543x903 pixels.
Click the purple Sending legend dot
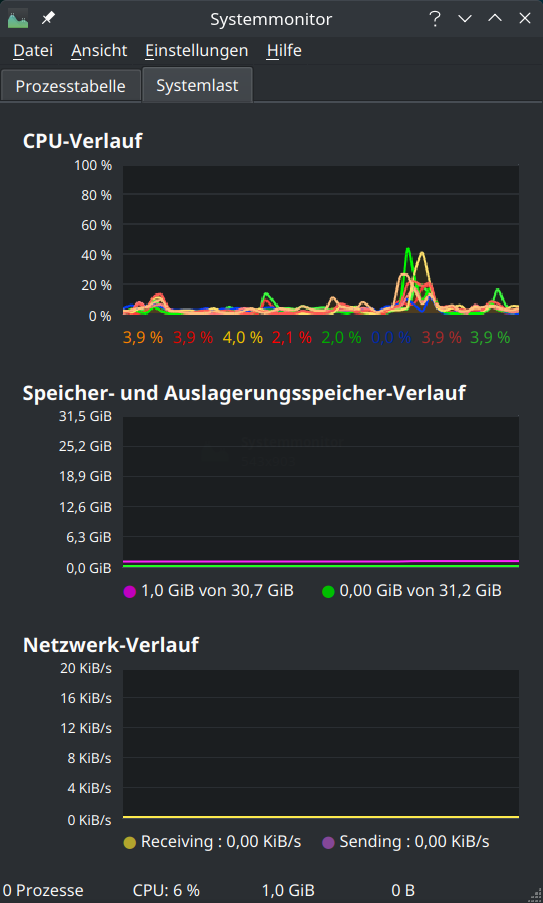click(328, 843)
